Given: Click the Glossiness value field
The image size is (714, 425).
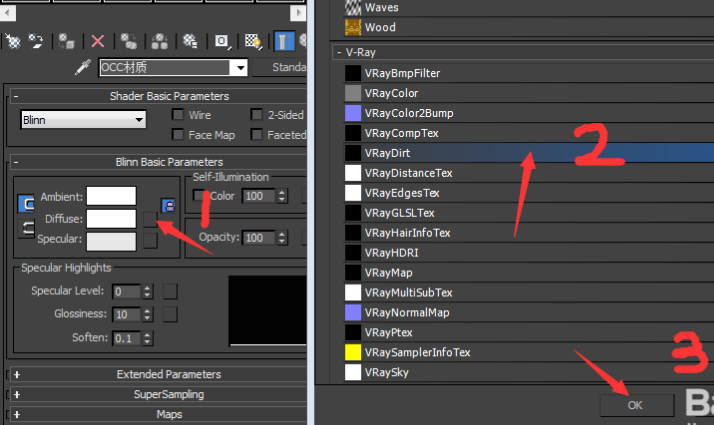Looking at the screenshot, I should click(127, 314).
